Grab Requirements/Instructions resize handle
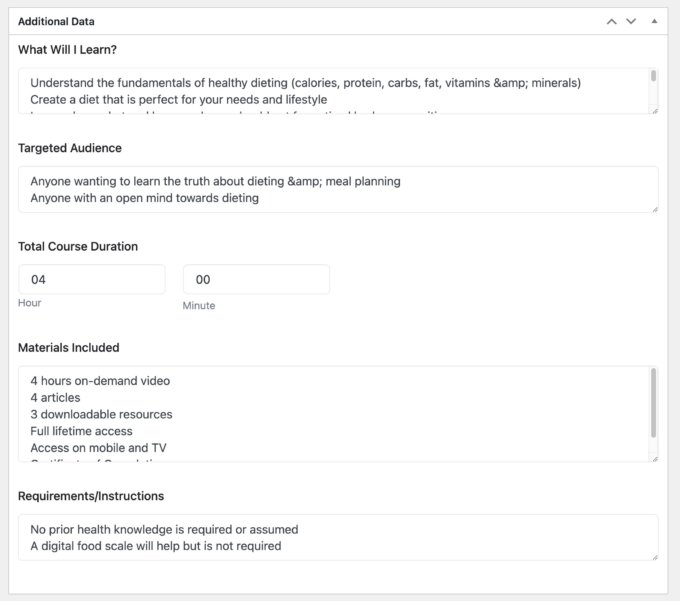Image resolution: width=680 pixels, height=601 pixels. pyautogui.click(x=655, y=558)
